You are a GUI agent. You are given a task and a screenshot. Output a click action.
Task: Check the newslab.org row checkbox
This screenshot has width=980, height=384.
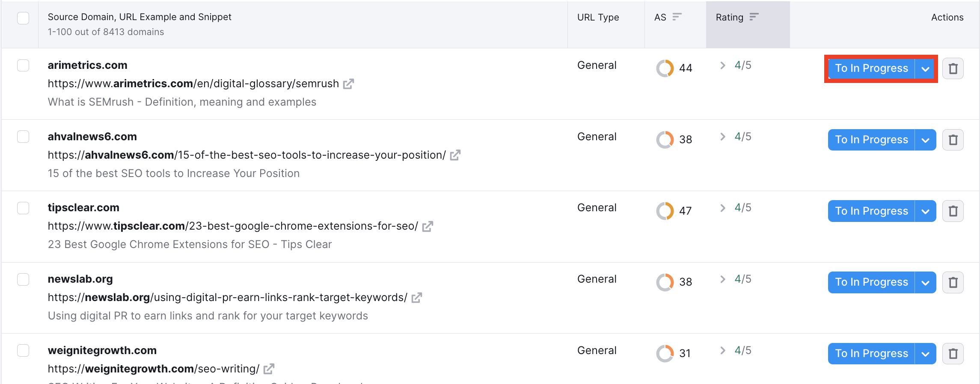[x=24, y=279]
